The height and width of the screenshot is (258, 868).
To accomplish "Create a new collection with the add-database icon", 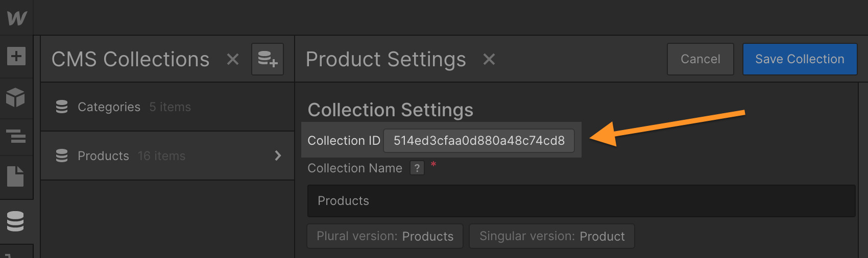I will (x=268, y=59).
